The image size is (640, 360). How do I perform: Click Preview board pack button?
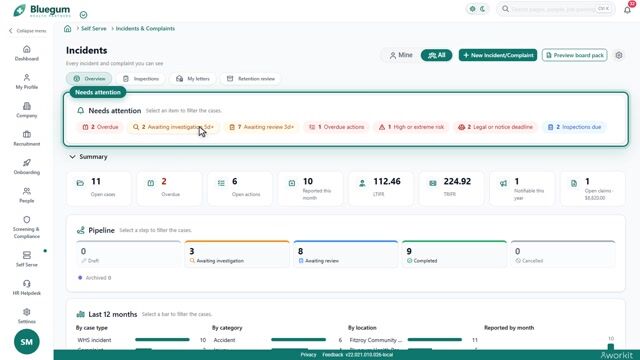(x=575, y=55)
